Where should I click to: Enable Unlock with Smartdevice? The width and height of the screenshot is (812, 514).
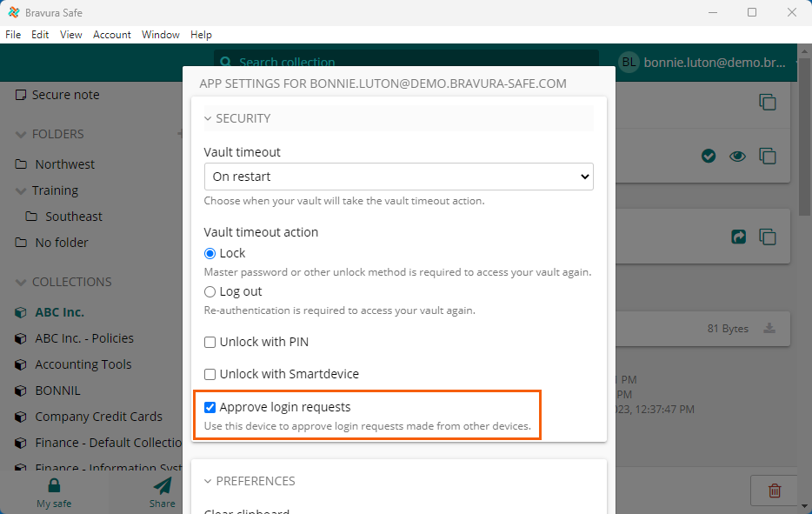210,374
